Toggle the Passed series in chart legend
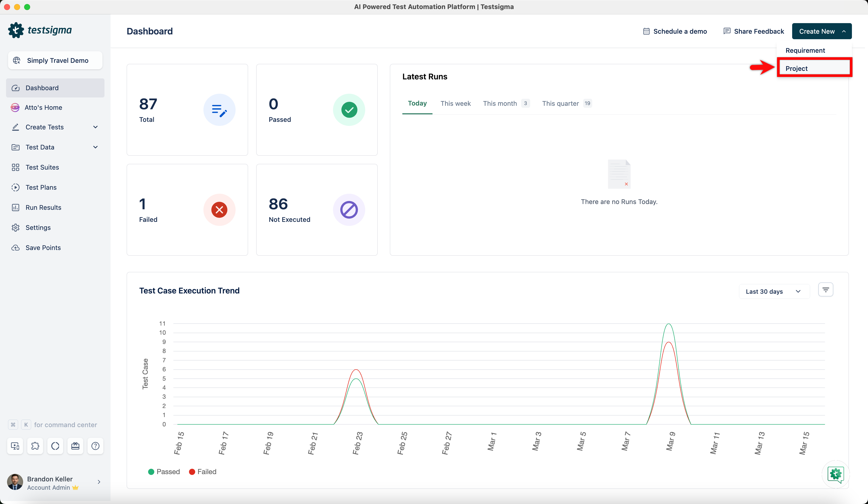 [164, 472]
